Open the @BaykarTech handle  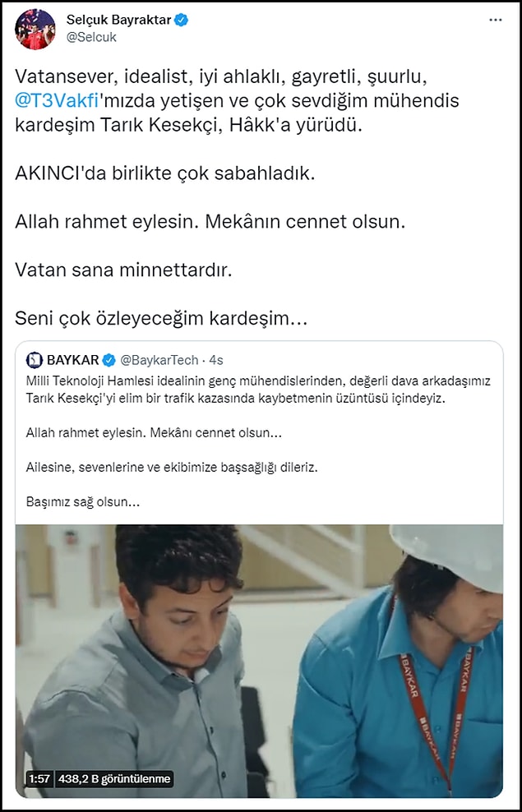pos(159,360)
